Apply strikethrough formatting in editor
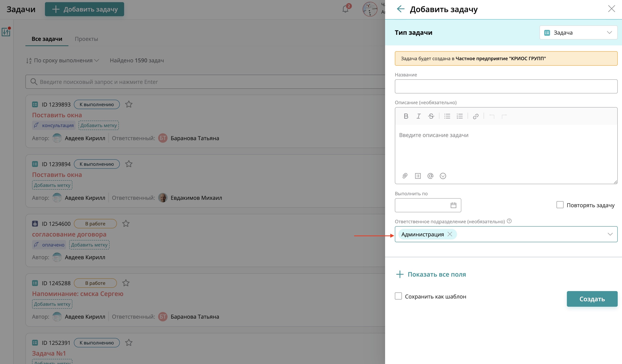The image size is (622, 364). pos(431,116)
